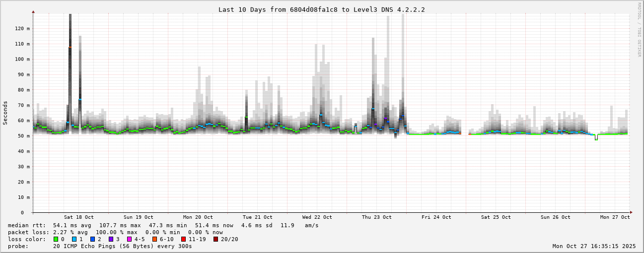
Task: Select the orange 6-10 loss swatch
Action: pyautogui.click(x=155, y=239)
